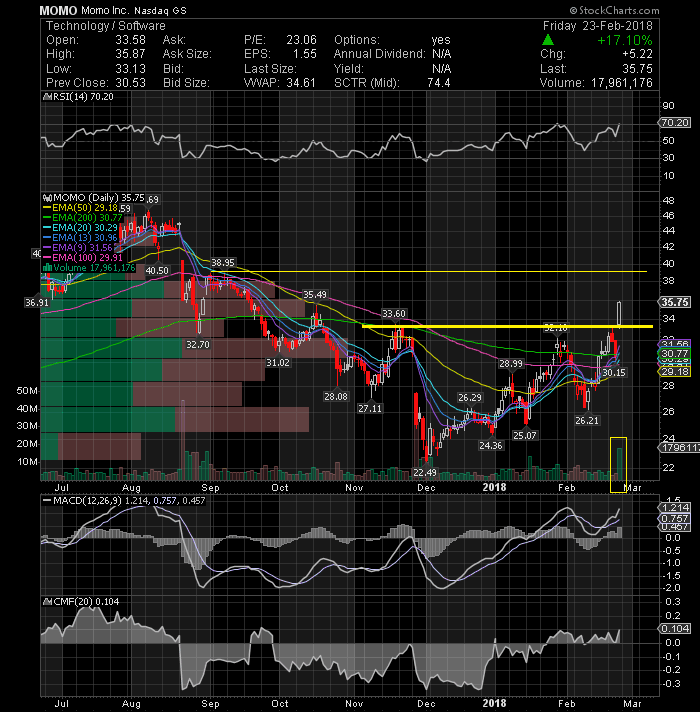Click the Options value yes

tap(441, 40)
